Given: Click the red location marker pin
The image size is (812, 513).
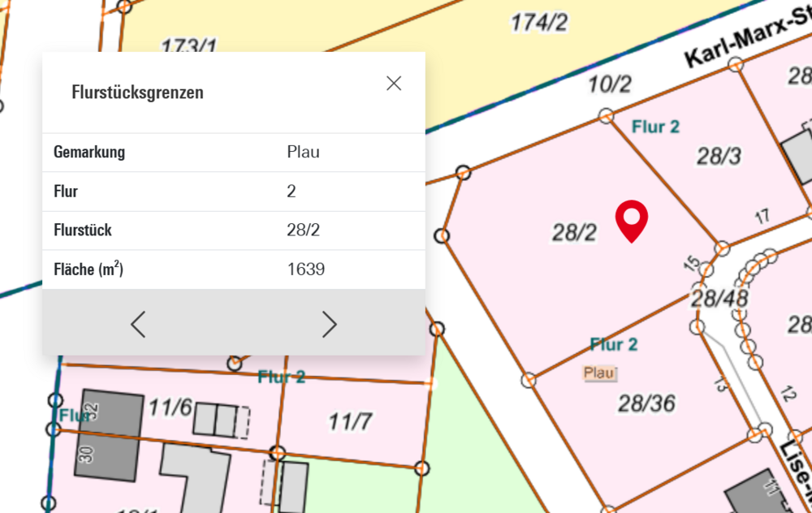Looking at the screenshot, I should point(633,221).
